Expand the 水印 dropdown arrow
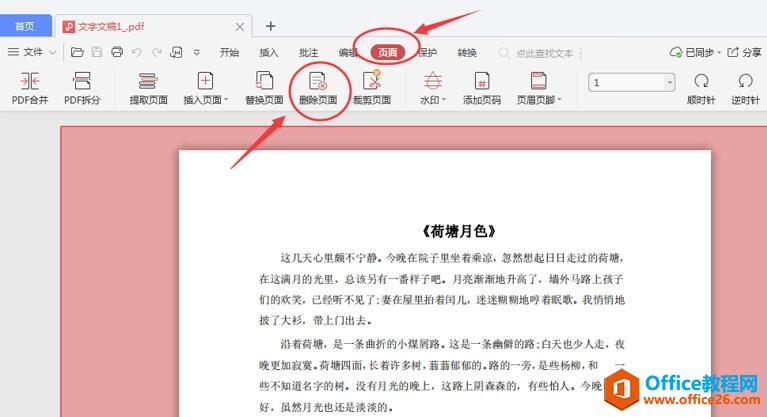Image resolution: width=767 pixels, height=417 pixels. (x=444, y=100)
